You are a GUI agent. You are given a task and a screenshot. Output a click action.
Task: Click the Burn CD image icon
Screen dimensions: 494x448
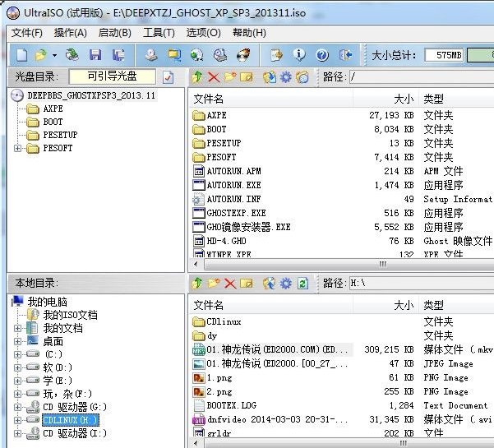(x=243, y=55)
